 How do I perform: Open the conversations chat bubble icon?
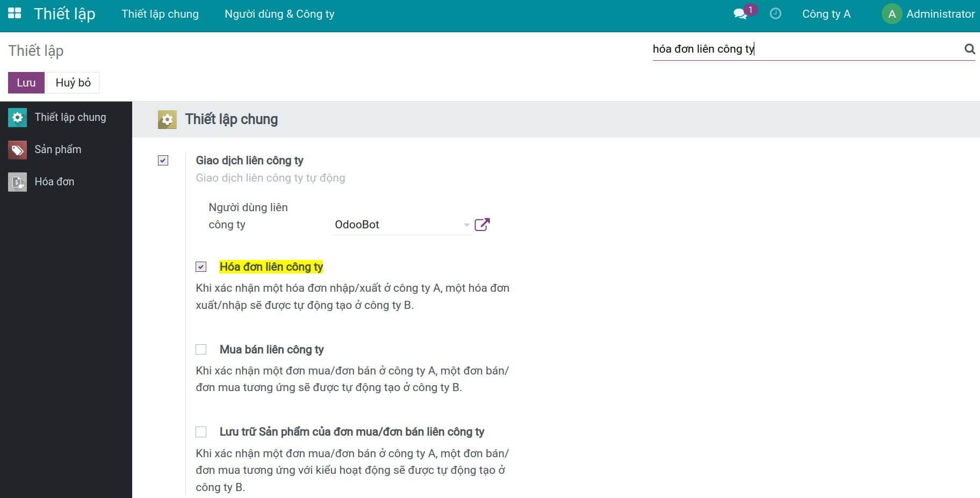tap(740, 14)
